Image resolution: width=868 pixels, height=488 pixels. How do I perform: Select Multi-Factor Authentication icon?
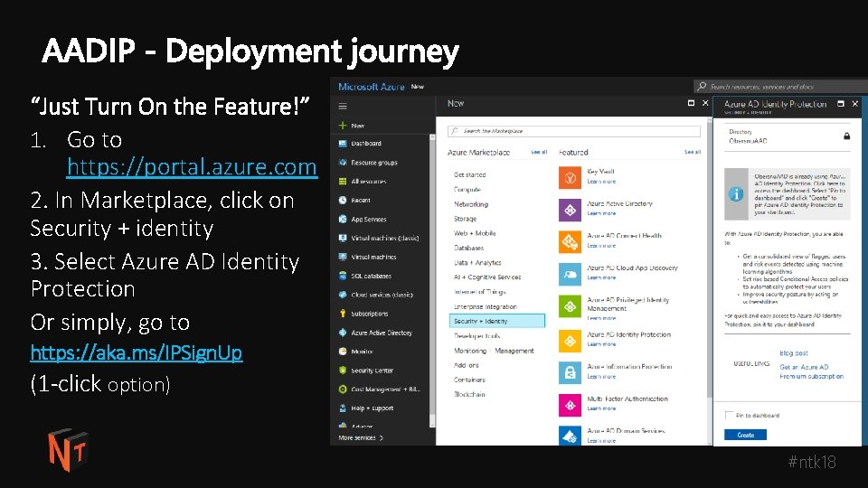[570, 405]
